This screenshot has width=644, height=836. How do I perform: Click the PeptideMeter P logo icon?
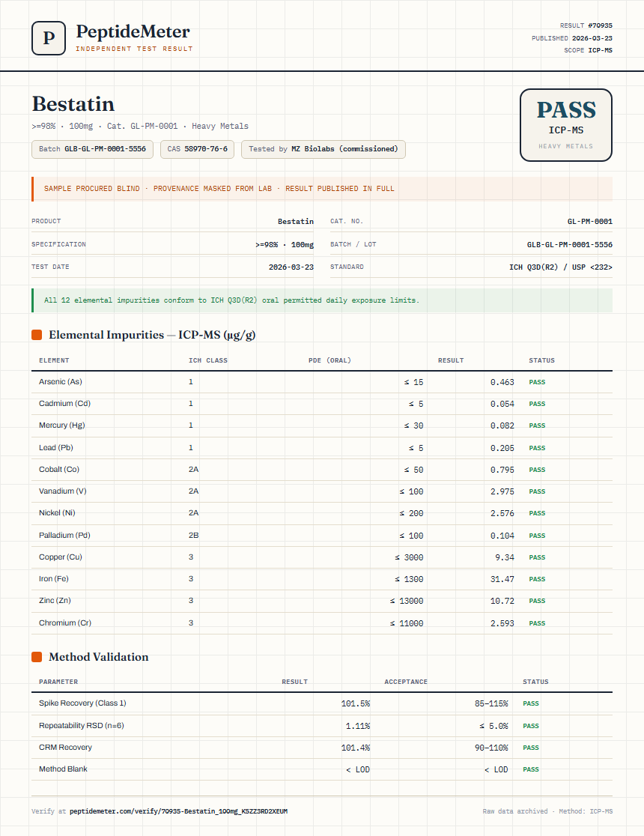tap(49, 38)
